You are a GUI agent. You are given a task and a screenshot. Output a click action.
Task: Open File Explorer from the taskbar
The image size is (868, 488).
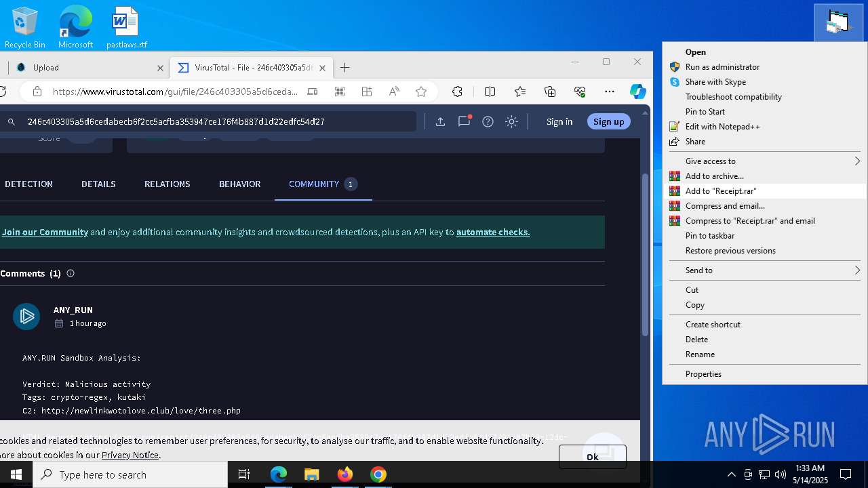[311, 474]
